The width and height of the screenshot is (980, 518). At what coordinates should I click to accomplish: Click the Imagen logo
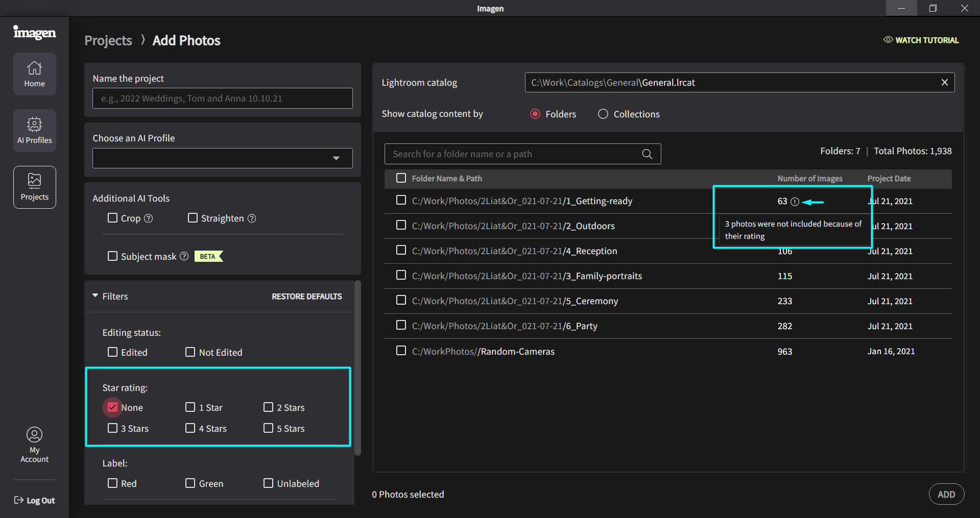pos(35,32)
